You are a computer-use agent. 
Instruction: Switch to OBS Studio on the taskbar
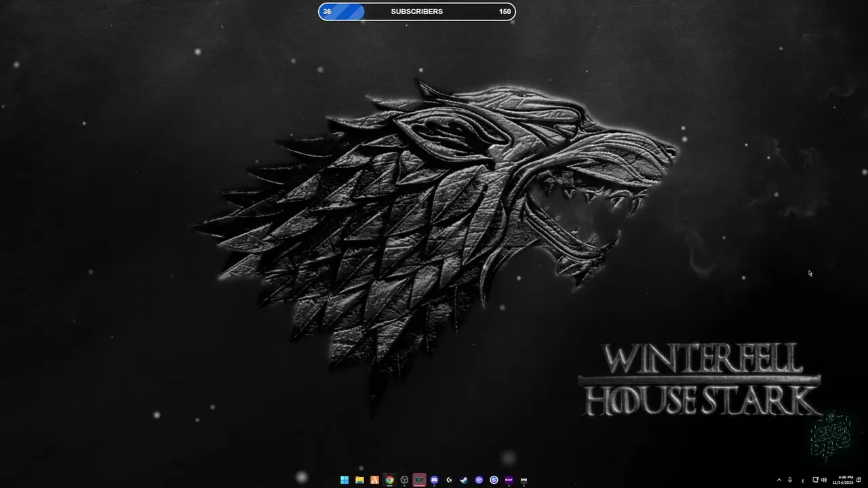tap(404, 480)
